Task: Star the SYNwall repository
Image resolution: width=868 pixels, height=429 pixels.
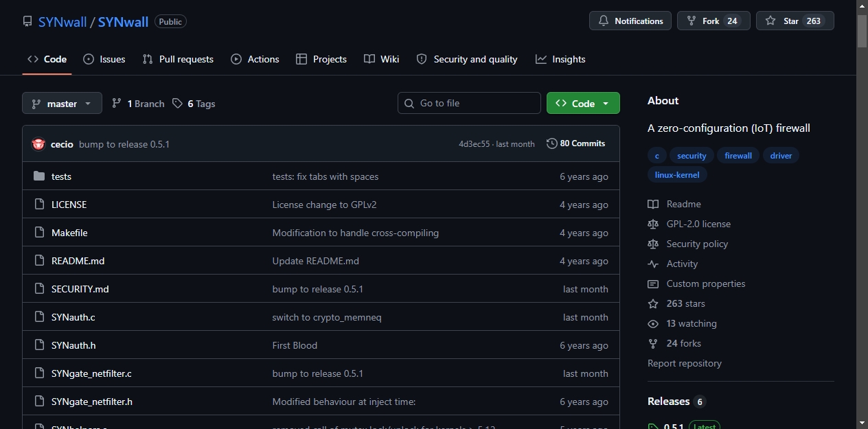Action: pyautogui.click(x=795, y=21)
